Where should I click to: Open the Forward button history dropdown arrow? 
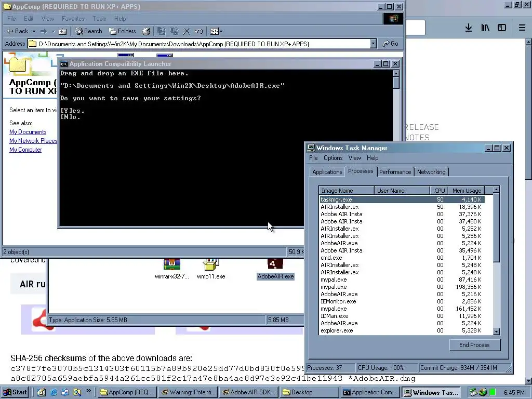[54, 31]
